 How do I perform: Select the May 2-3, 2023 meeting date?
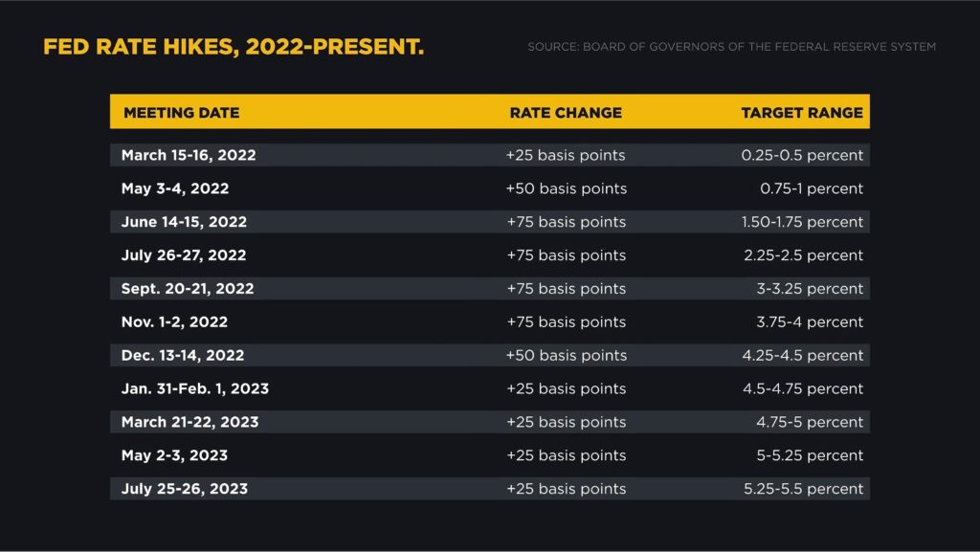[174, 455]
